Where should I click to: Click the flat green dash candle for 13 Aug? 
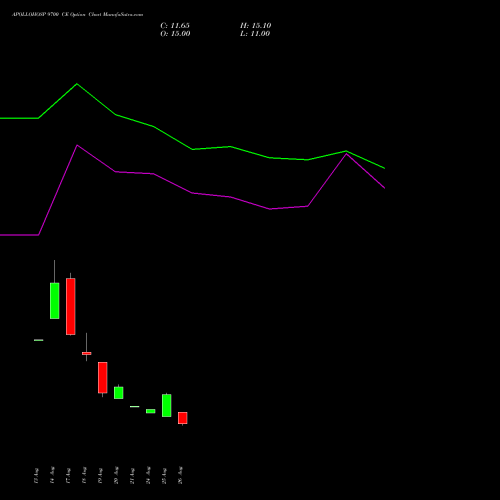tap(39, 340)
